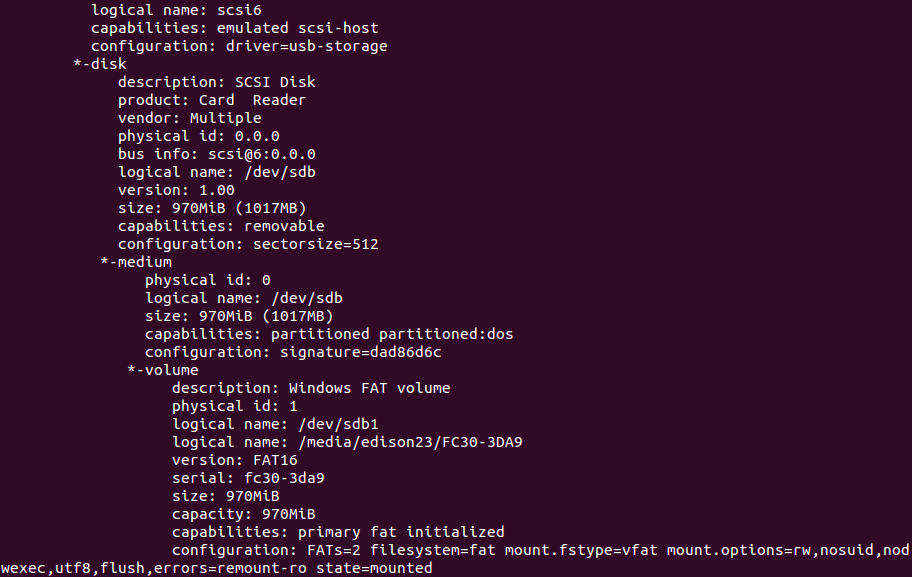This screenshot has height=577, width=912.
Task: Click the 'product: Card Reader' line
Action: pyautogui.click(x=212, y=100)
